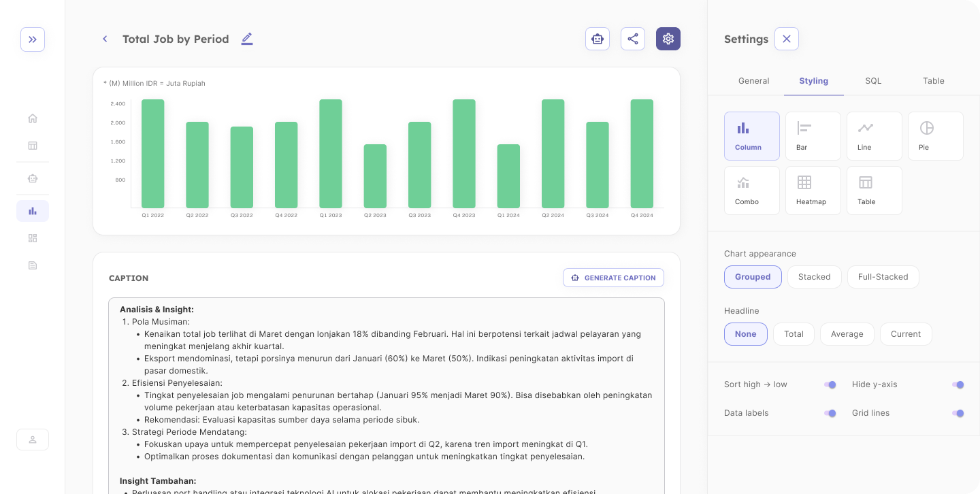Set Headline to Average
Screen dimensions: 980x494
847,334
